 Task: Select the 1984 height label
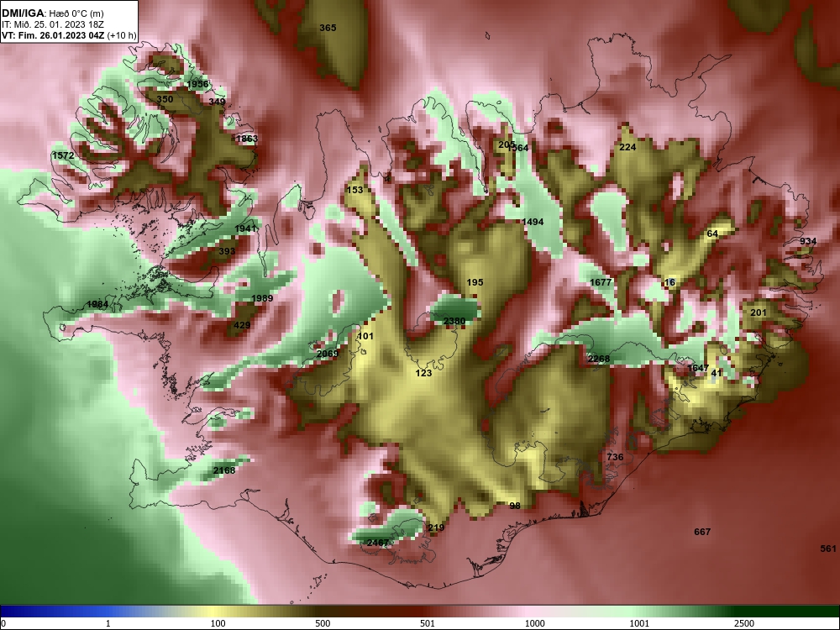coord(97,304)
